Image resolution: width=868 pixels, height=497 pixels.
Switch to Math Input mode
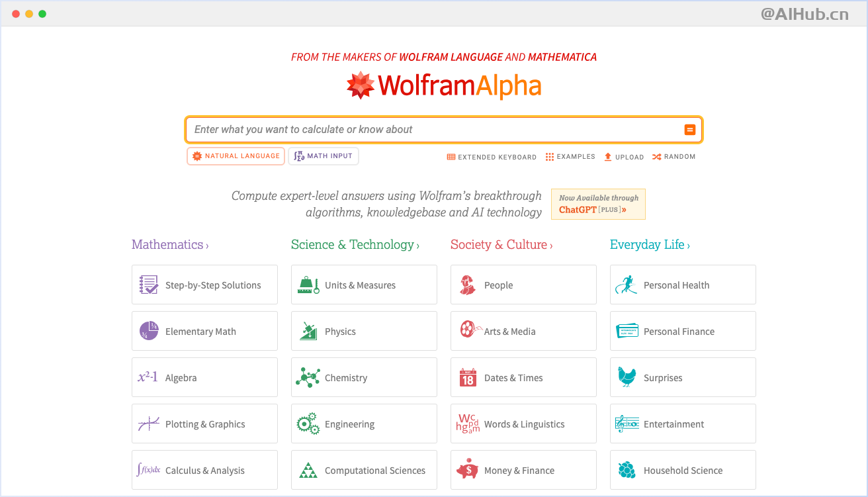[x=324, y=156]
